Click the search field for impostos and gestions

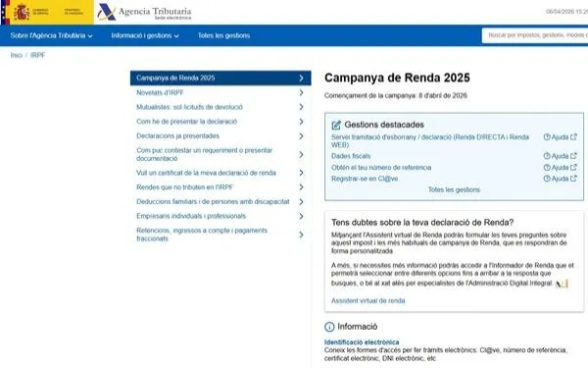click(535, 35)
